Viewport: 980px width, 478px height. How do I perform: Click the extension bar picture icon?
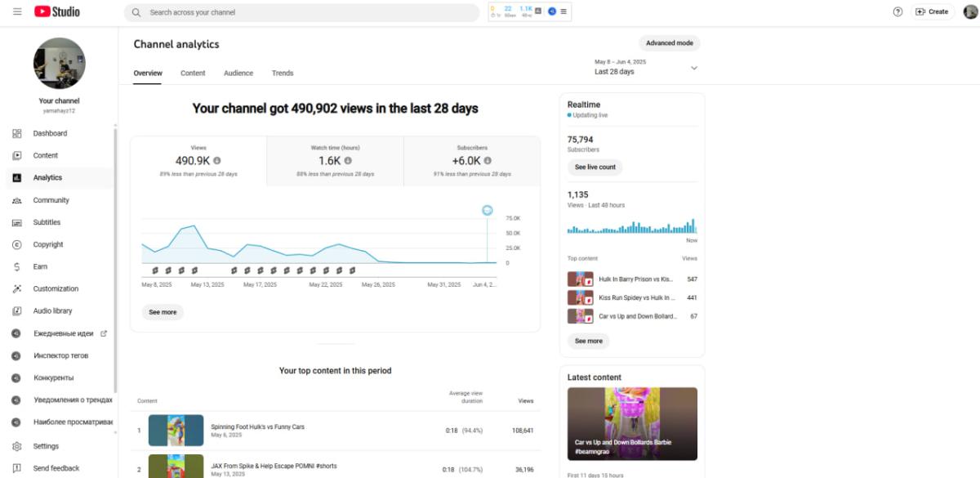click(x=538, y=11)
